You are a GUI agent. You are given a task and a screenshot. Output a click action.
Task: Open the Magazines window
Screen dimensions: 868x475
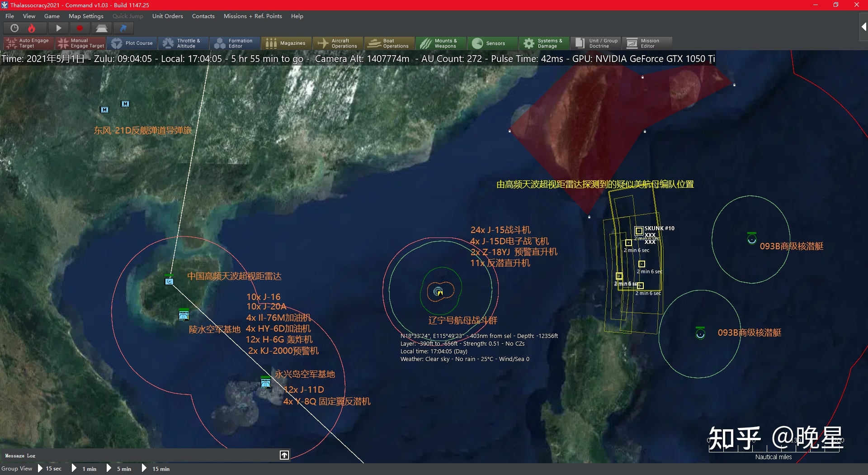[286, 43]
